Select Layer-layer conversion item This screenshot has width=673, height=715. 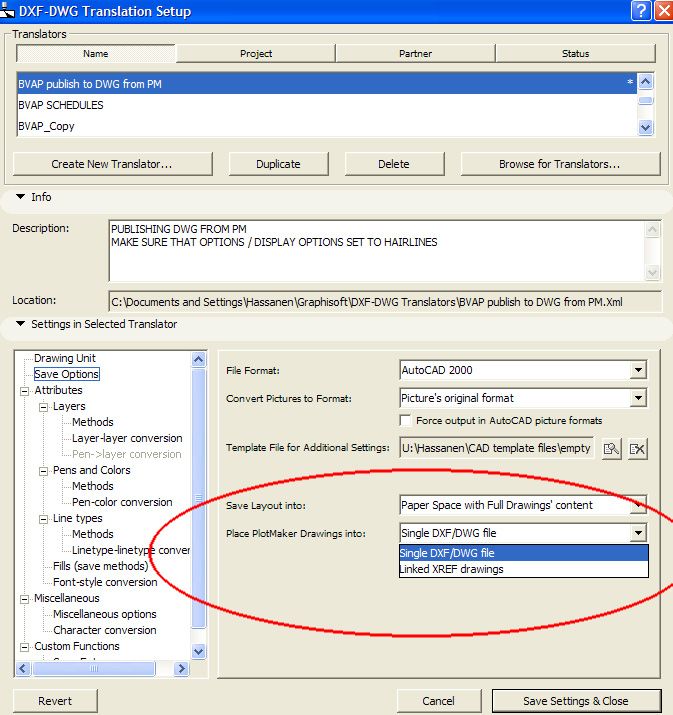(x=127, y=438)
